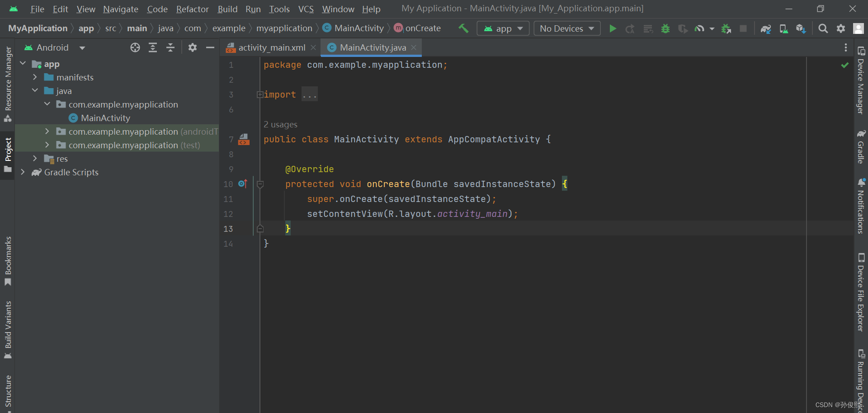The width and height of the screenshot is (868, 413).
Task: Click the user account avatar icon
Action: coord(858,28)
